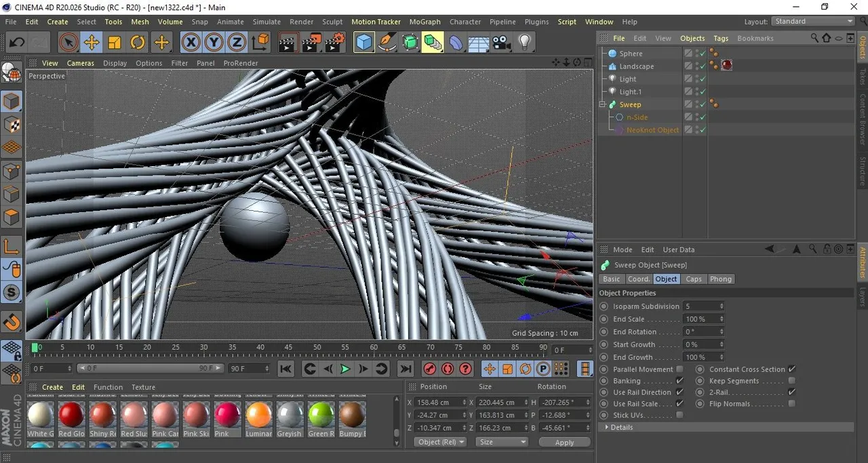This screenshot has width=868, height=463.
Task: Collapse the Sweep object hierarchy
Action: point(602,104)
